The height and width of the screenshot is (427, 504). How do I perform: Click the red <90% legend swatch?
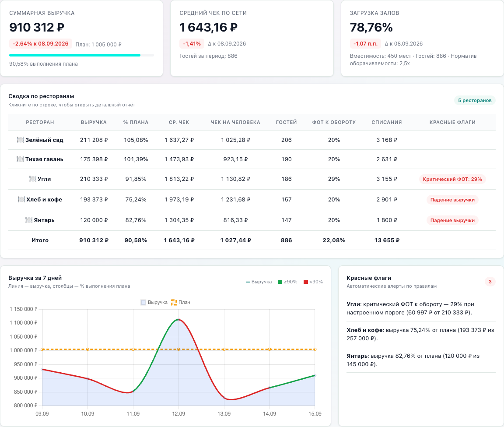[306, 282]
